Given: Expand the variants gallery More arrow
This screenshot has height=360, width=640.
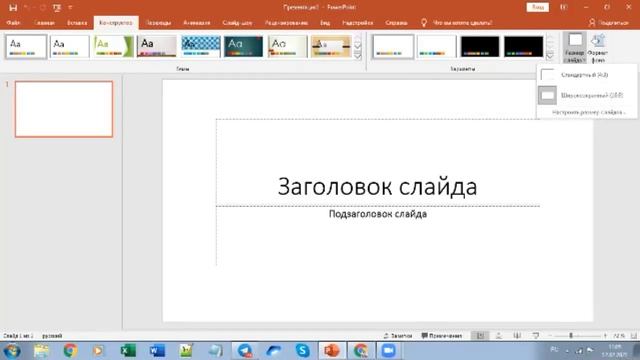Looking at the screenshot, I should click(x=550, y=56).
